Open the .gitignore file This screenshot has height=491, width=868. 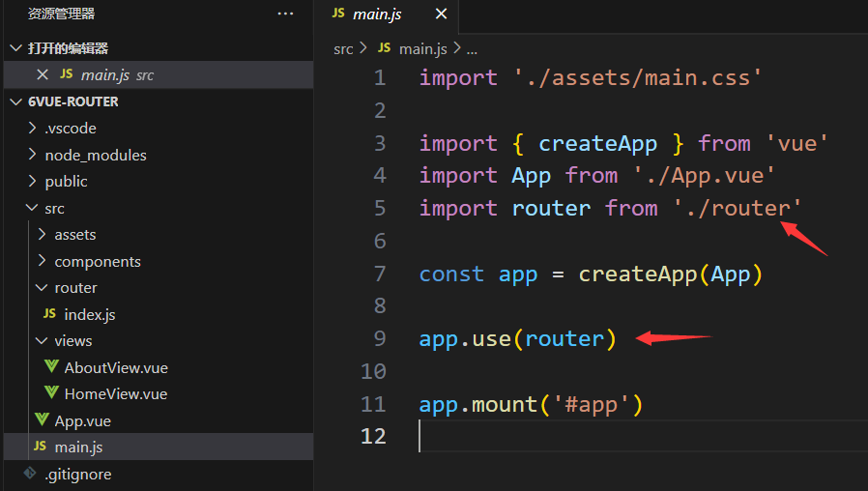(x=78, y=475)
